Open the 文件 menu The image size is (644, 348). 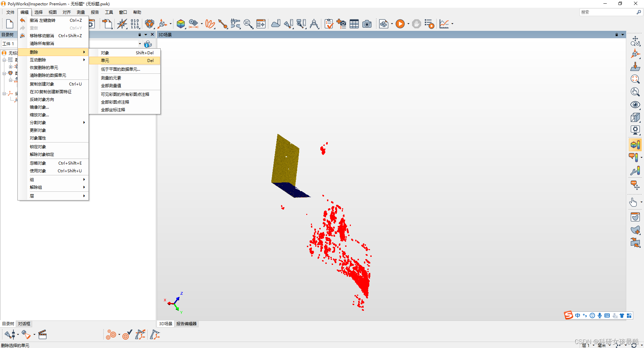coord(10,12)
